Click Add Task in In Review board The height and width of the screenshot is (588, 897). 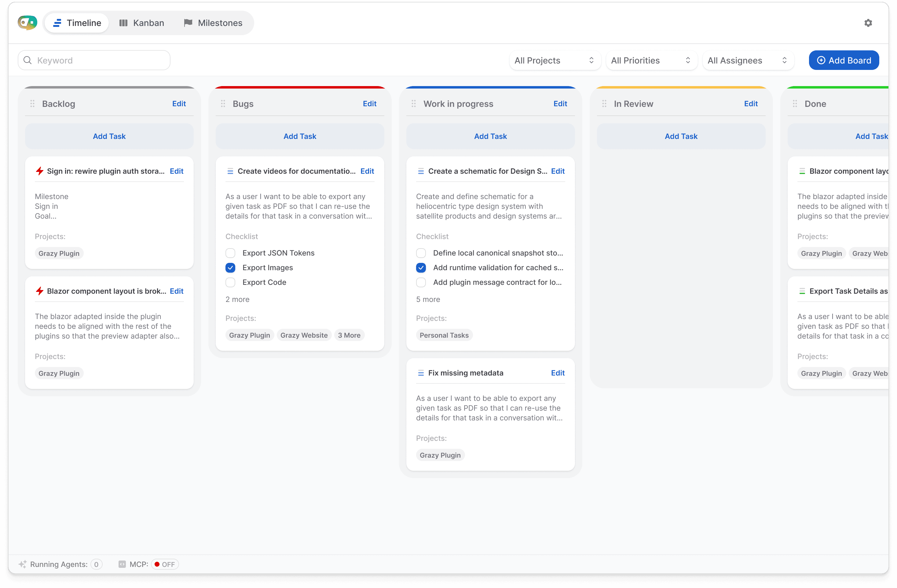(681, 136)
